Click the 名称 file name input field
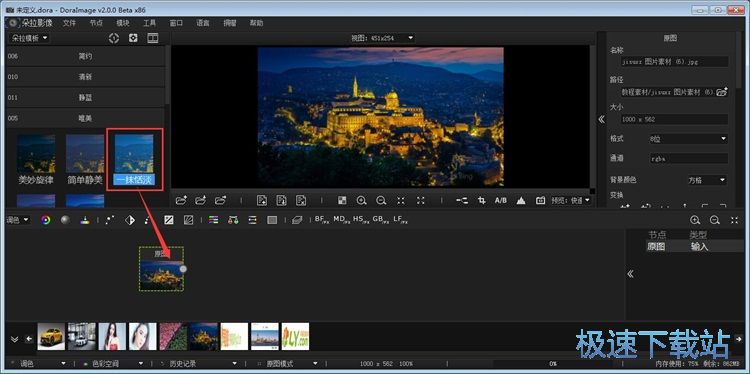Viewport: 750px width, 374px height. 674,61
